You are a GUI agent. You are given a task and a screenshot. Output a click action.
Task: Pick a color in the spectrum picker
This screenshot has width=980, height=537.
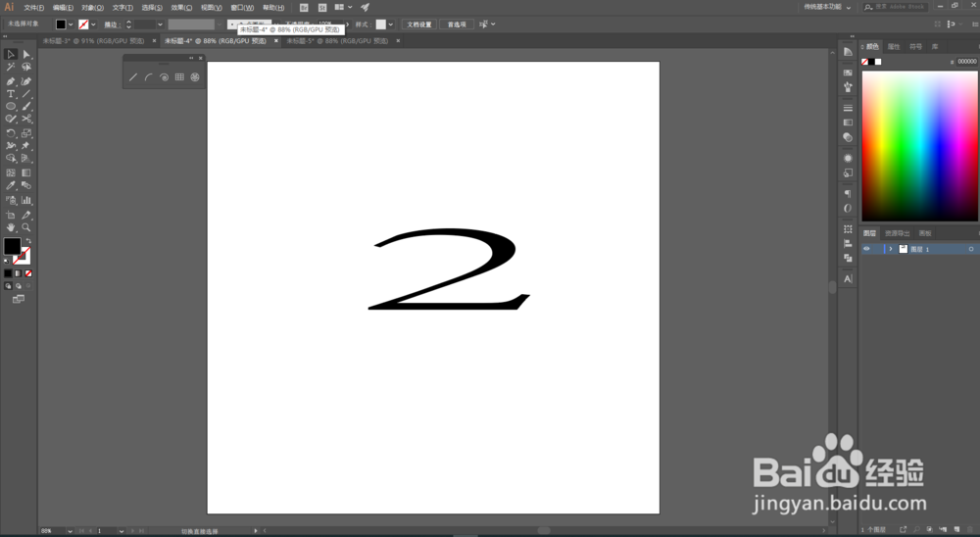(919, 146)
